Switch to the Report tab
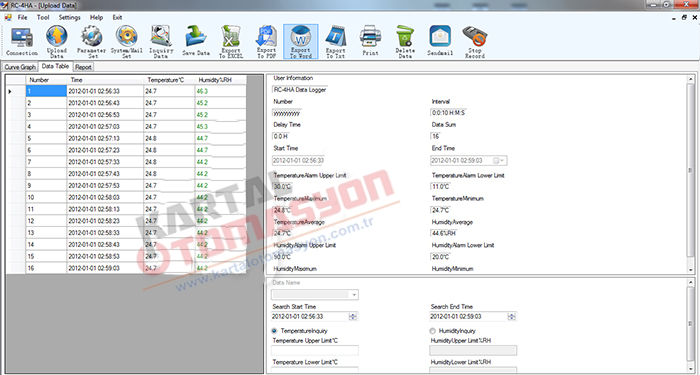 click(83, 67)
